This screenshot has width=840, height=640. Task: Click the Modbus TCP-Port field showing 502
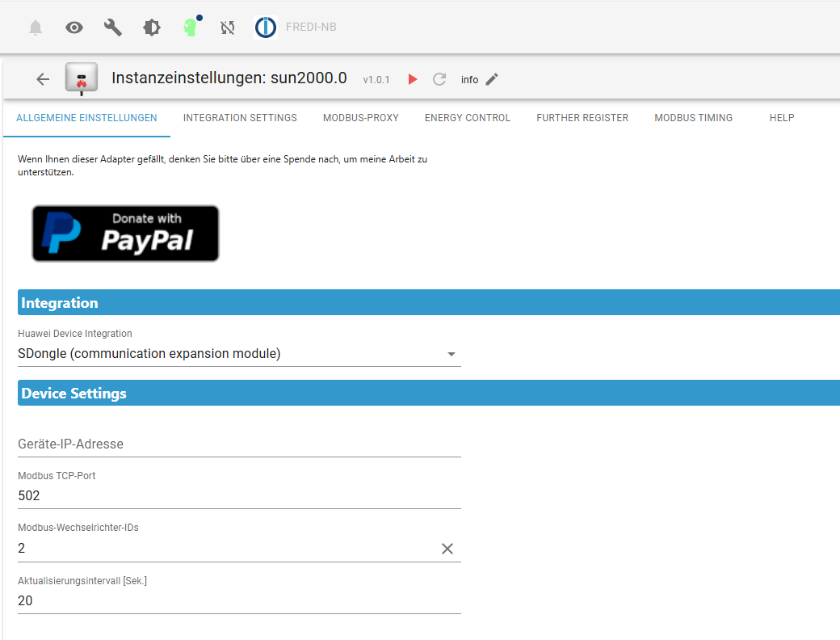point(239,496)
